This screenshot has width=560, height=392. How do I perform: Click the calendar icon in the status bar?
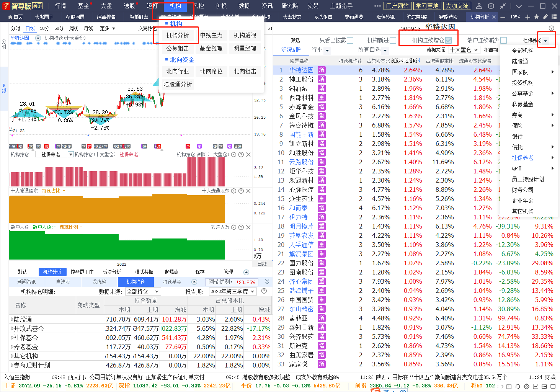coord(509,387)
